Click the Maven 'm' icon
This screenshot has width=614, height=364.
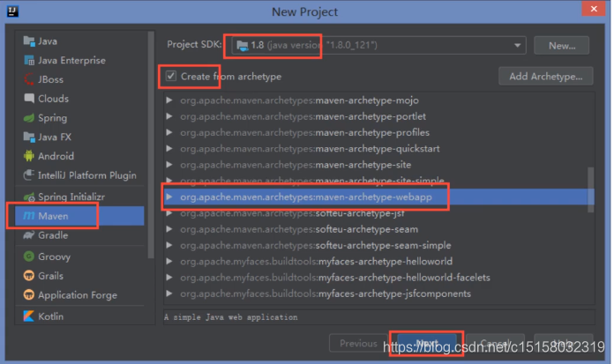point(29,216)
